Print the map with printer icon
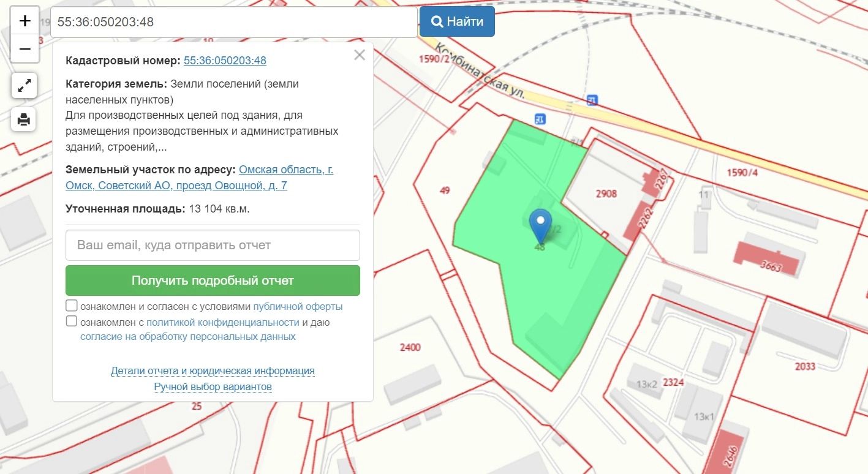The height and width of the screenshot is (474, 868). [x=25, y=119]
